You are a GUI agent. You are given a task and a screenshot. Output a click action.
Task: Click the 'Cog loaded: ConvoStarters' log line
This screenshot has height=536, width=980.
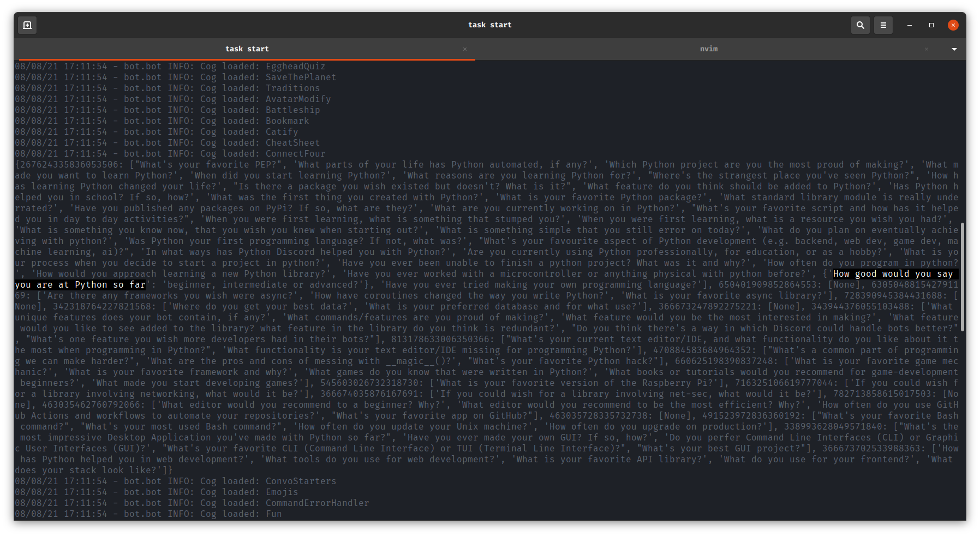click(x=176, y=481)
